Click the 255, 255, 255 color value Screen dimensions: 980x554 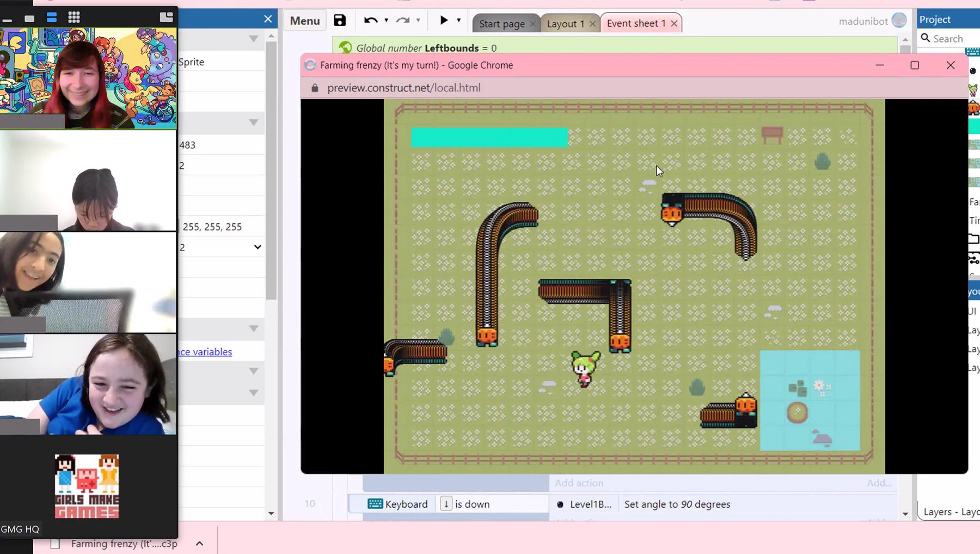tap(212, 227)
